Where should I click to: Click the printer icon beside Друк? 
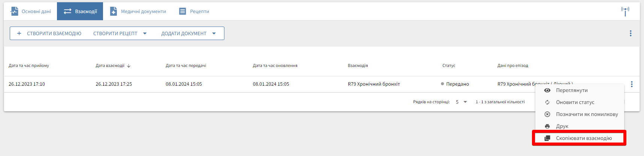547,126
